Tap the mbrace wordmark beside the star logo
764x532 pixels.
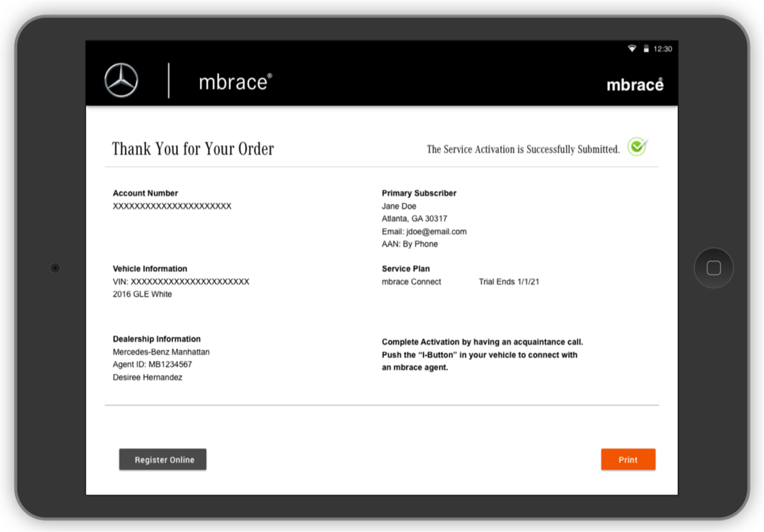(234, 82)
